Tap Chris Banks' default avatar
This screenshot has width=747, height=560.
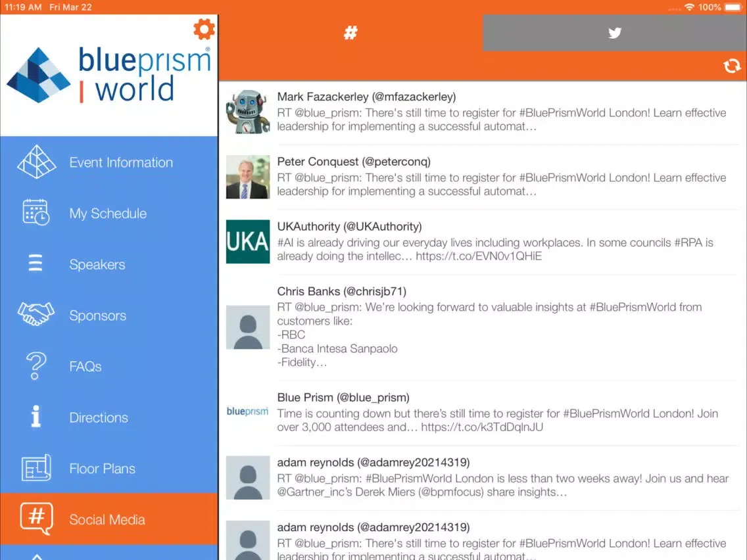(x=248, y=327)
